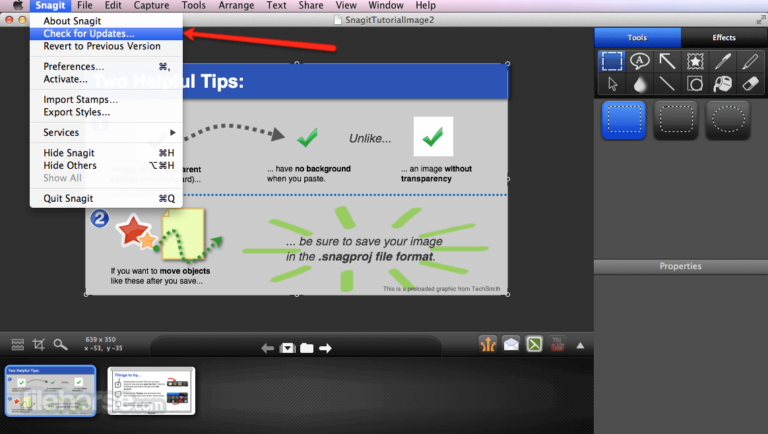Screen dimensions: 768x434
Task: Open the Apple menu
Action: 18,5
